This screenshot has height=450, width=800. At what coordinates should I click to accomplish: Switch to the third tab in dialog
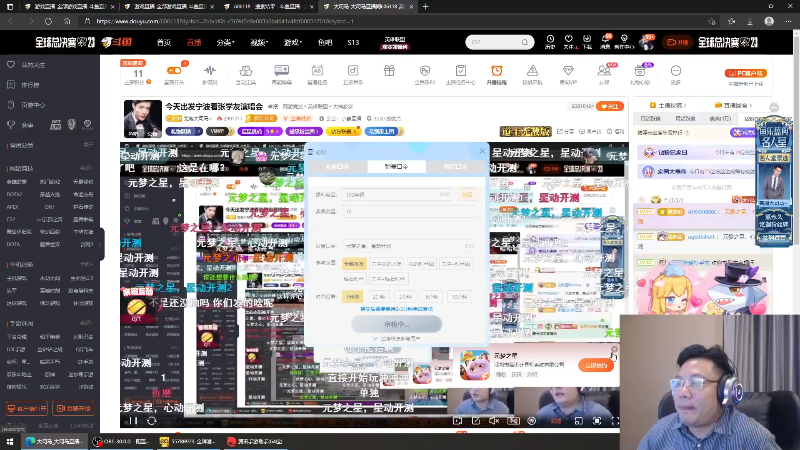coord(455,167)
